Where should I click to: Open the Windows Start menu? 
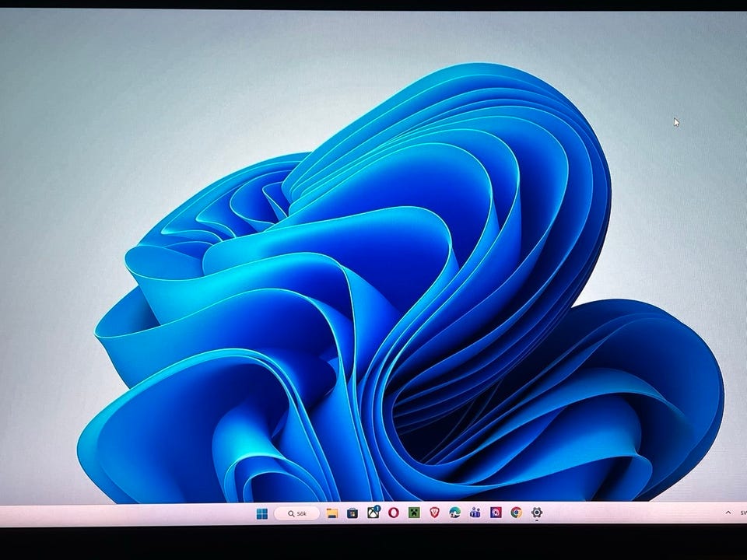(x=262, y=514)
